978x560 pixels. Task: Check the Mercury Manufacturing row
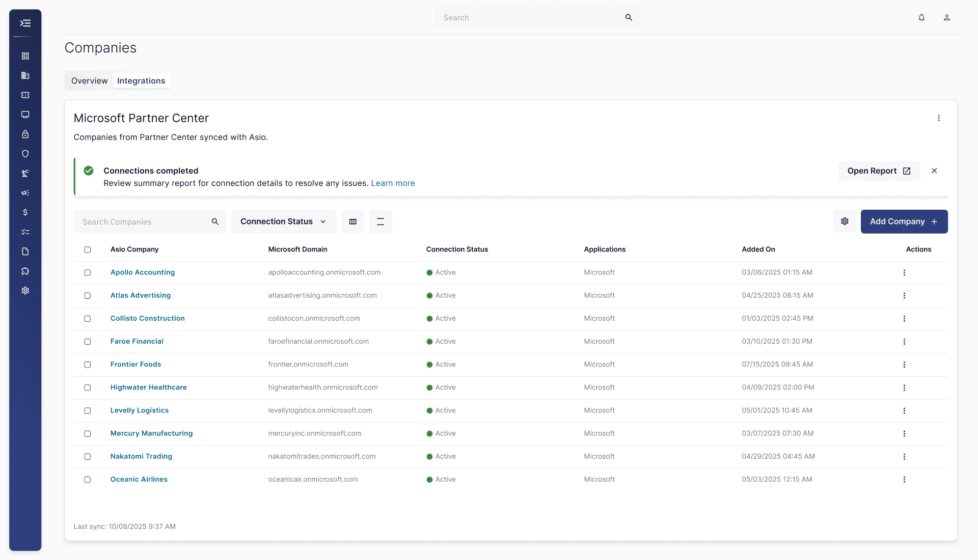88,434
